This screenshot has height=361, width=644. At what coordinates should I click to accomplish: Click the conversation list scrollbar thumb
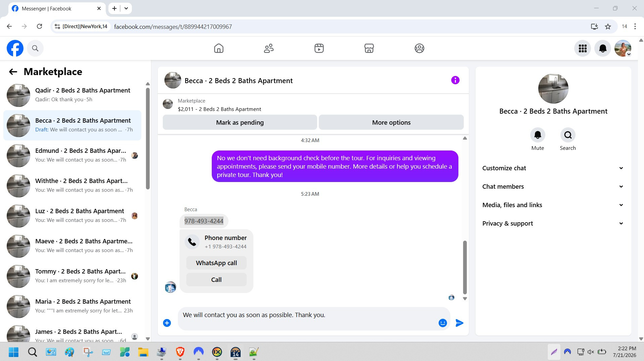tap(148, 139)
